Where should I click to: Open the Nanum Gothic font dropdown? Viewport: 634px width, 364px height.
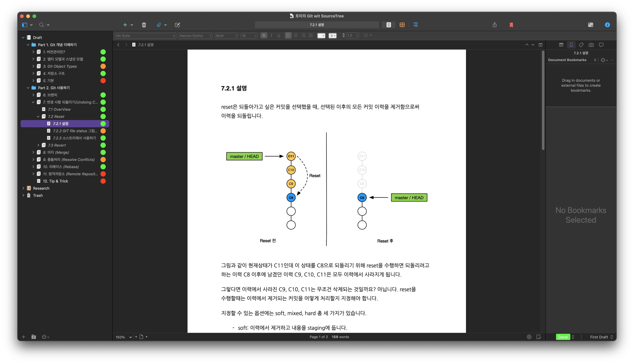[x=196, y=36]
